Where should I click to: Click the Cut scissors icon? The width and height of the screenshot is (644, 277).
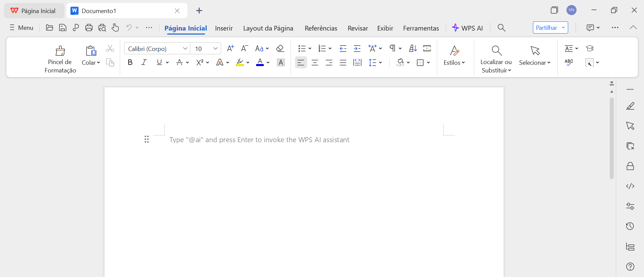[x=110, y=48]
